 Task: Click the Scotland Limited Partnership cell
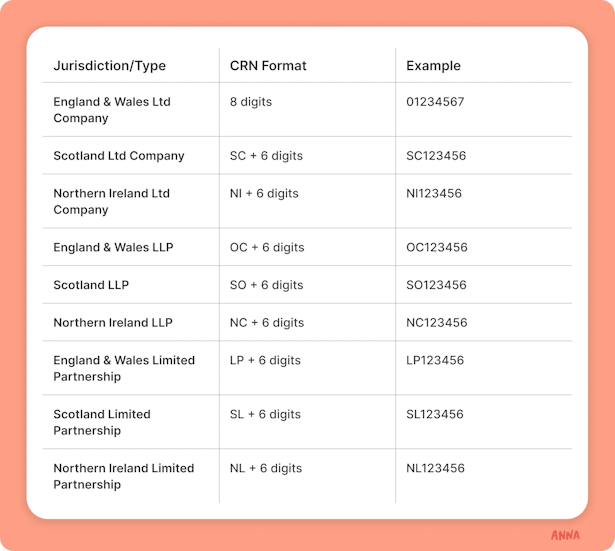click(102, 422)
